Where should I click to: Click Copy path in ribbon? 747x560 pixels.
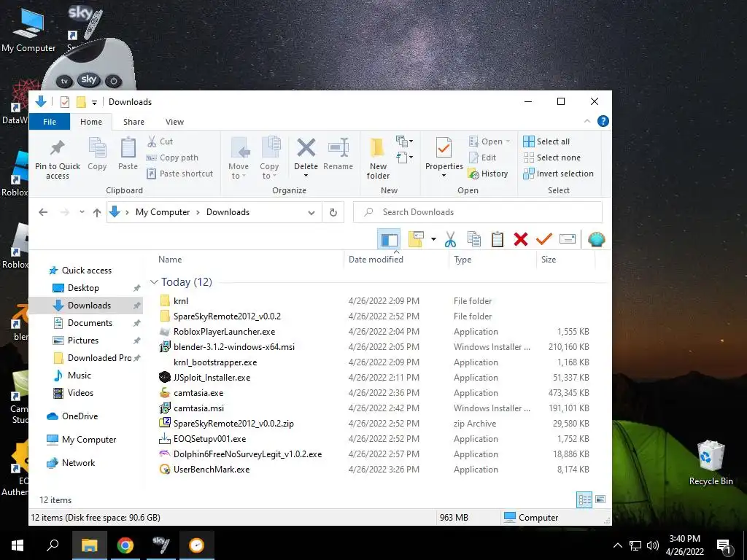(172, 157)
